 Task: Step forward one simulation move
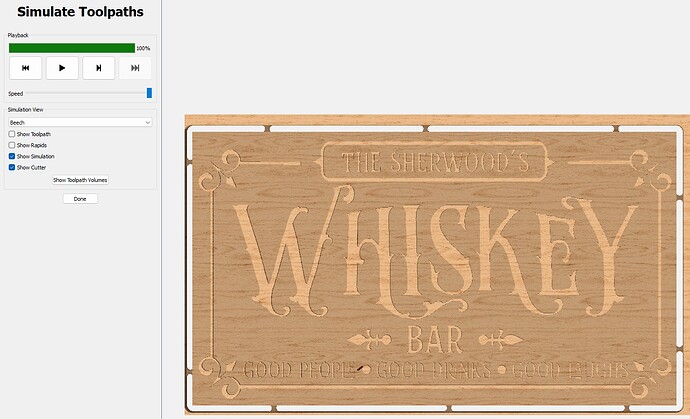[99, 68]
